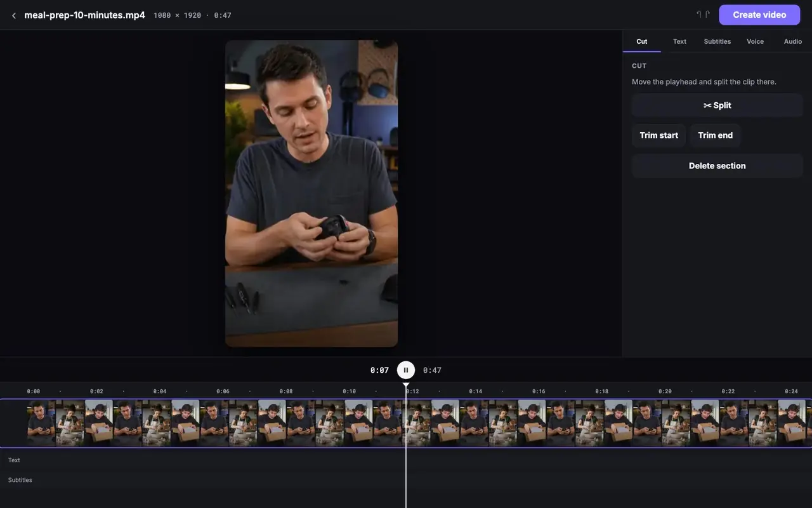Jump to 0:04 on the timeline ruler
The width and height of the screenshot is (812, 508).
click(x=160, y=391)
